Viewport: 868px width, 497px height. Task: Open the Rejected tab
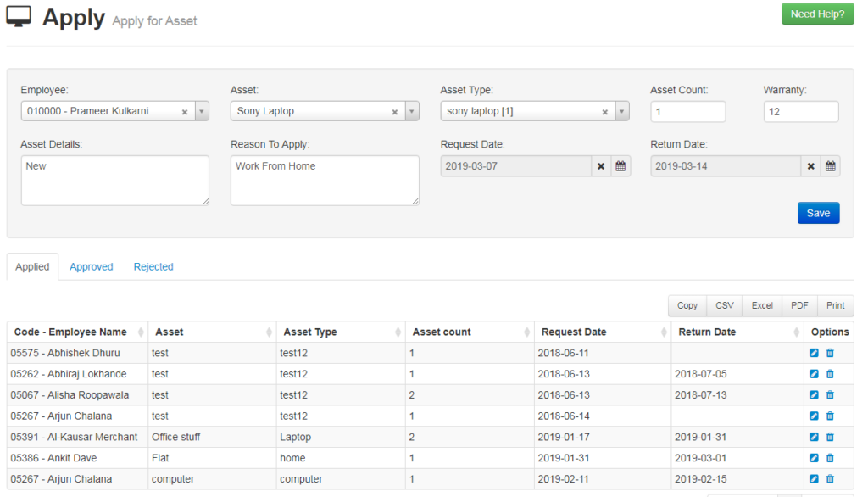click(153, 266)
